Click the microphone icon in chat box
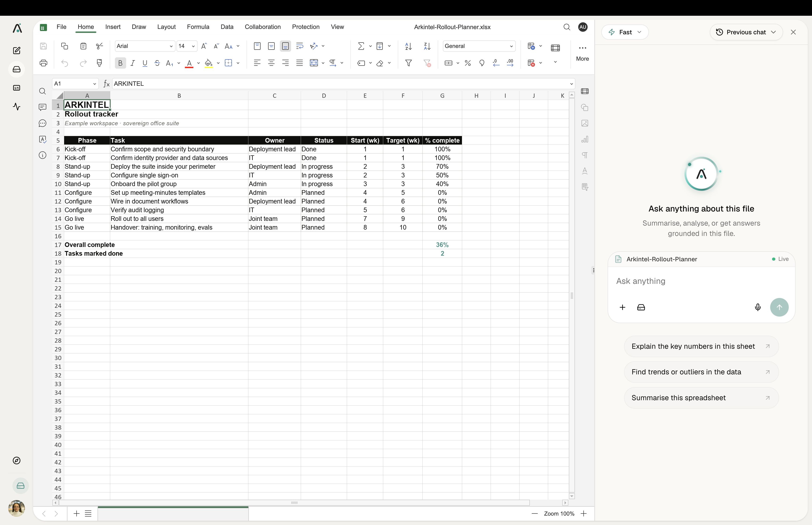The width and height of the screenshot is (812, 525). pos(757,307)
